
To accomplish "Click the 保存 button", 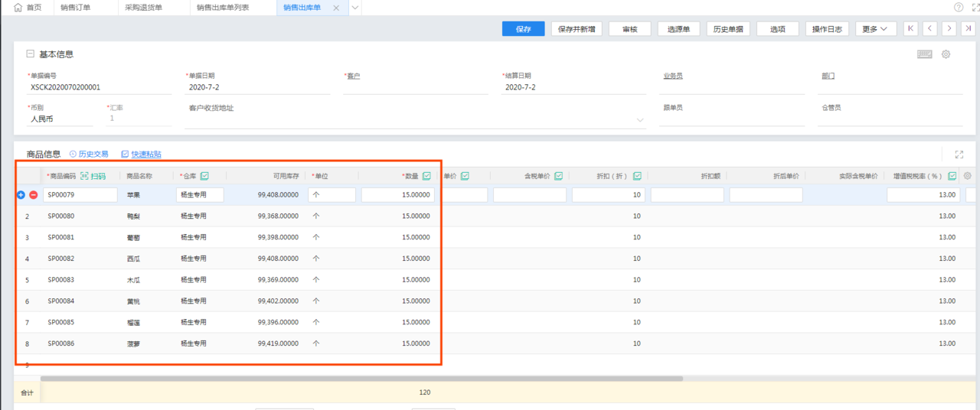I will pos(524,29).
